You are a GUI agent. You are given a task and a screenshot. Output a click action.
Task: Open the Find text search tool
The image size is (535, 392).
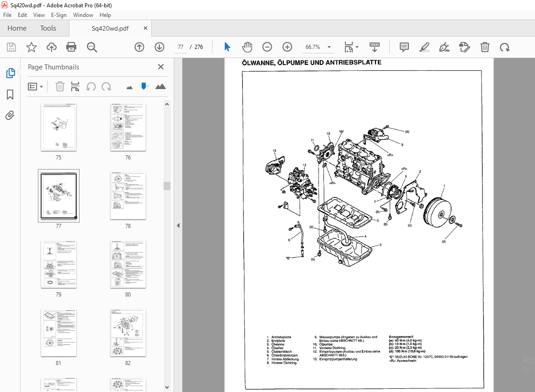coord(92,47)
